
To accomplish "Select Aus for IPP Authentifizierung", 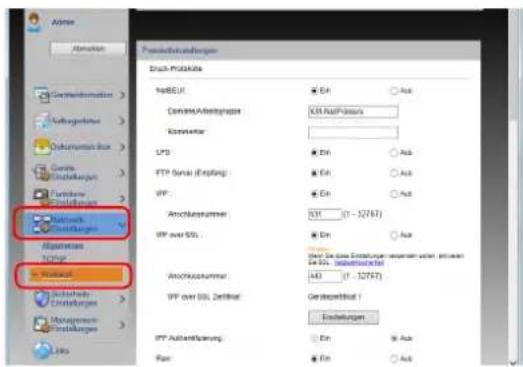I will click(394, 338).
